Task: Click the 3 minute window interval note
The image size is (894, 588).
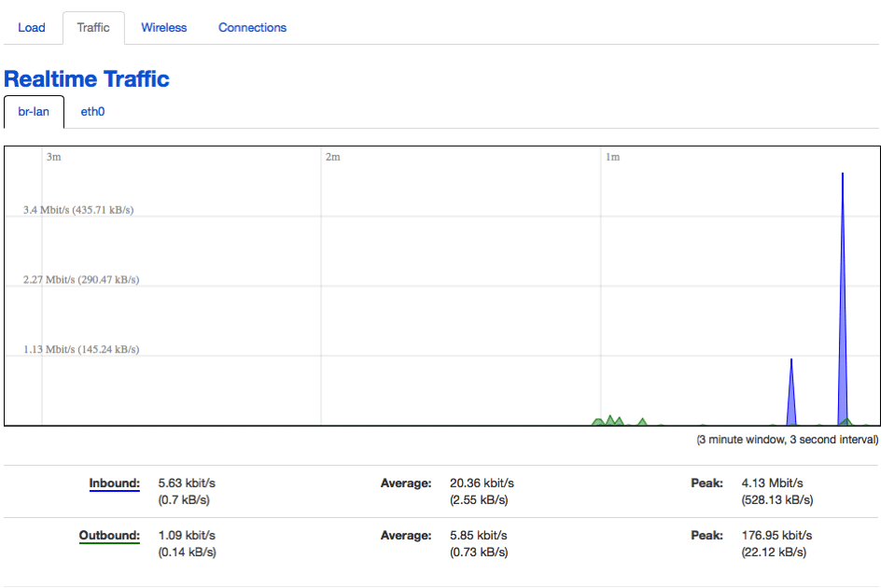Action: pyautogui.click(x=787, y=440)
